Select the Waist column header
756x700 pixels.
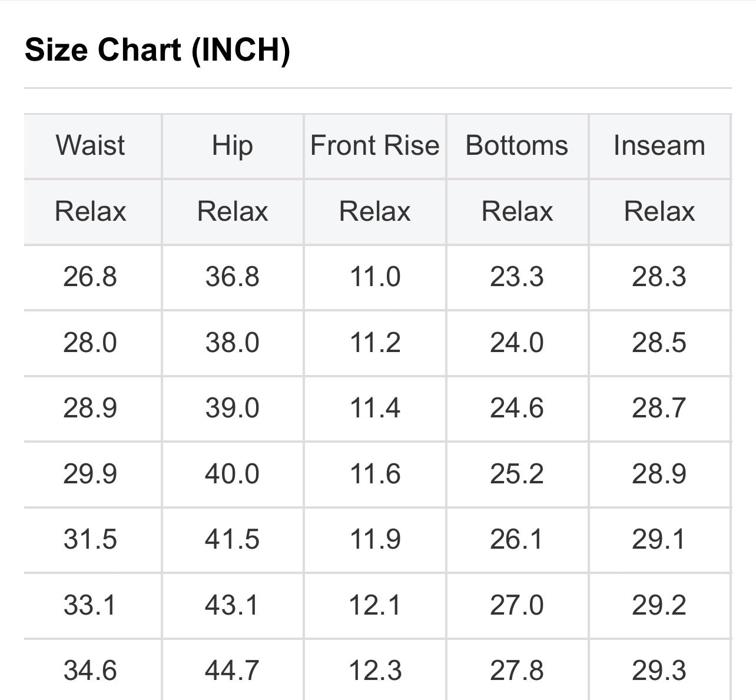pyautogui.click(x=90, y=145)
